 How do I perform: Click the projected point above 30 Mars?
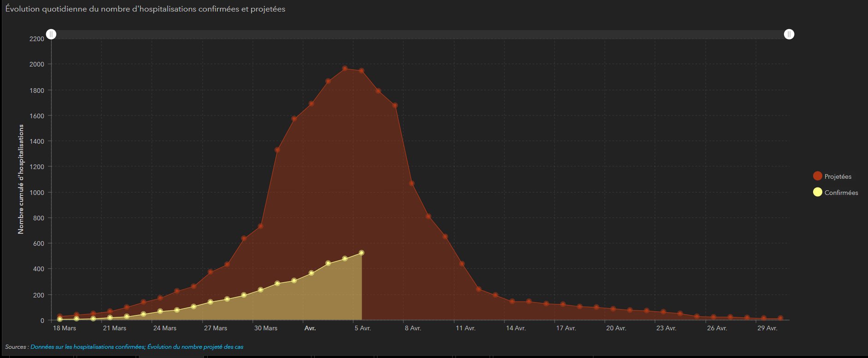[261, 226]
